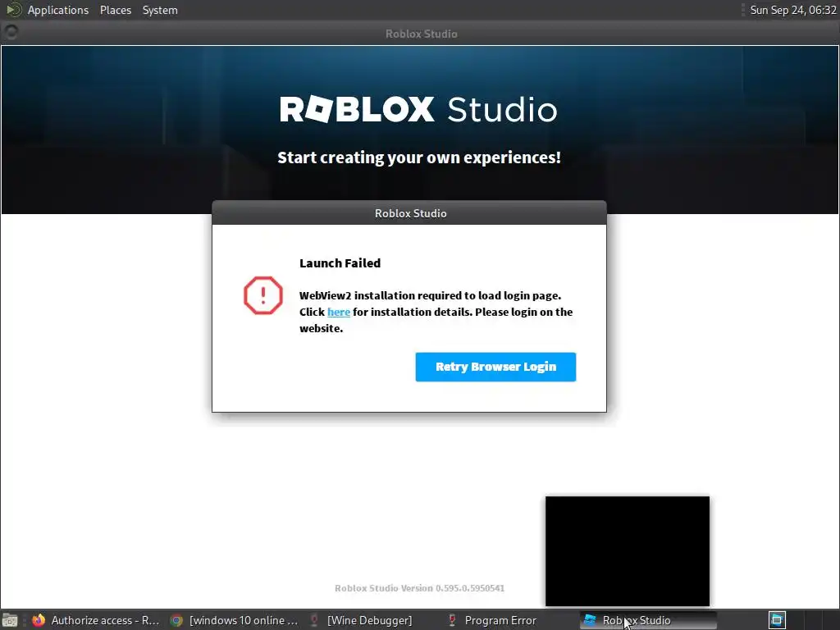Click the show desktop icon in taskbar
This screenshot has width=840, height=630.
(x=10, y=620)
